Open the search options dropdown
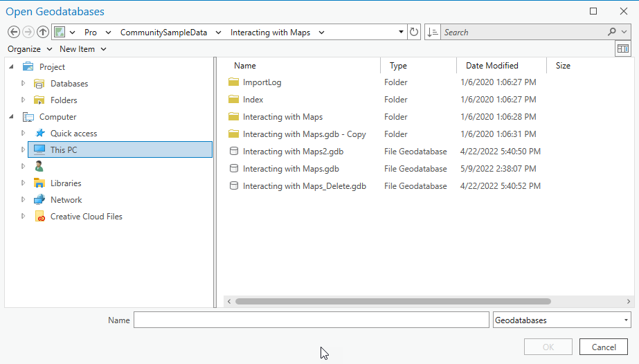The height and width of the screenshot is (364, 639). [x=624, y=32]
